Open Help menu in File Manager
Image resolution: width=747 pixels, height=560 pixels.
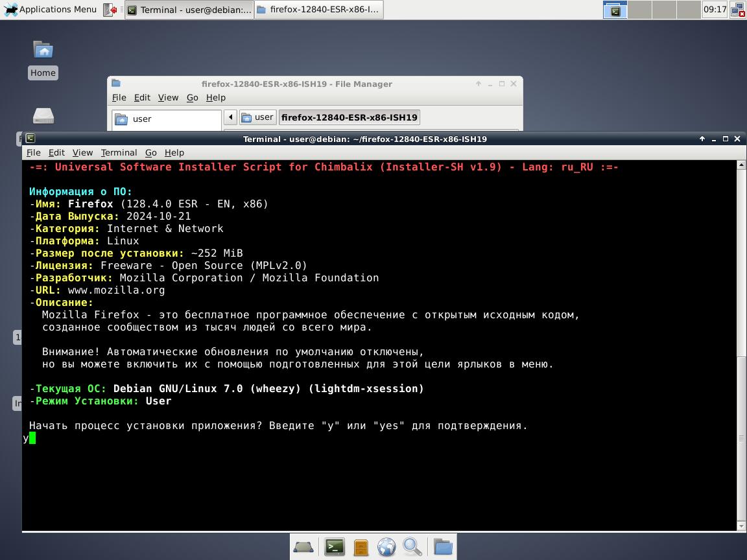point(216,98)
